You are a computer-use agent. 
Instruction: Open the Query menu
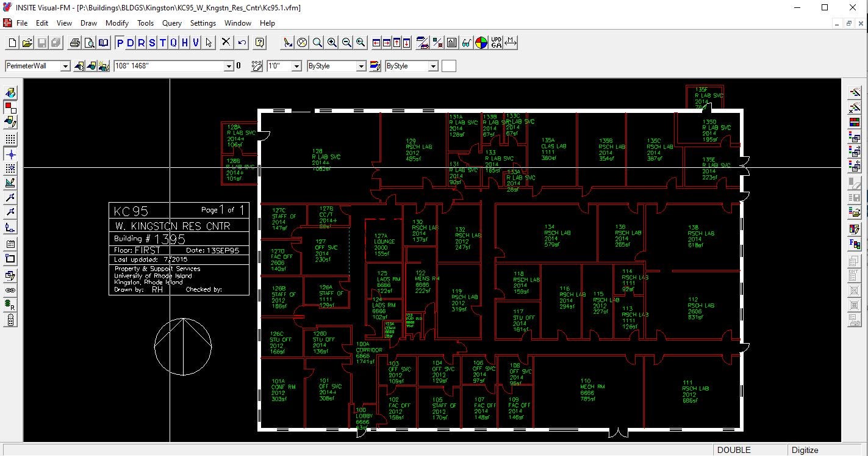(x=171, y=23)
